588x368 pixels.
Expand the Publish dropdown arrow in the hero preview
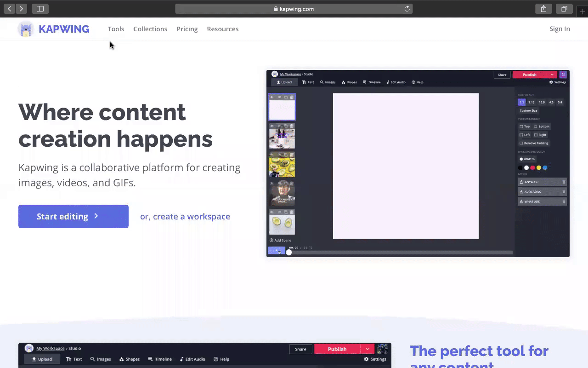(552, 75)
